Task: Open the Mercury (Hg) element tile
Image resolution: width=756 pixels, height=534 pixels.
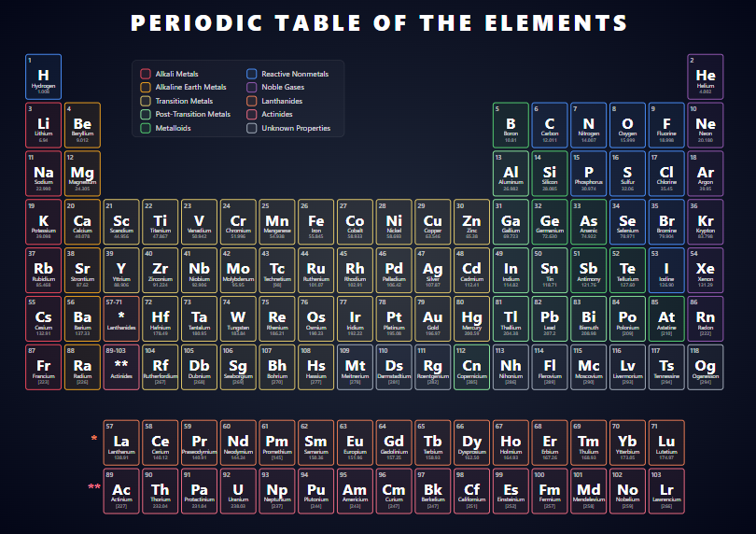Action: point(472,319)
